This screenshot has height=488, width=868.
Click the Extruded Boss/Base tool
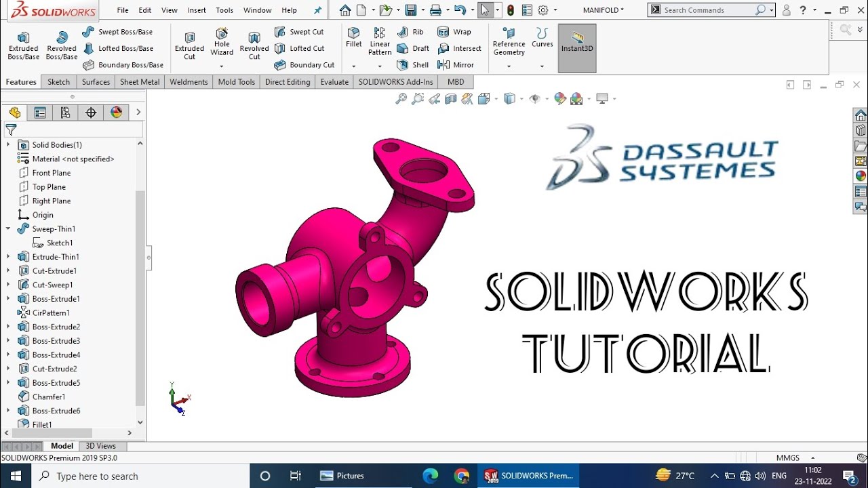(x=23, y=46)
